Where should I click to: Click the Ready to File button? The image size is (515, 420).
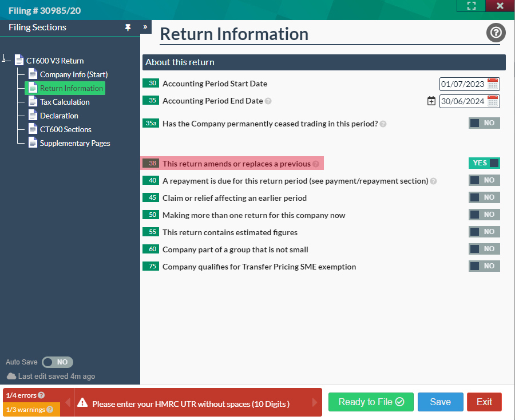pos(371,402)
